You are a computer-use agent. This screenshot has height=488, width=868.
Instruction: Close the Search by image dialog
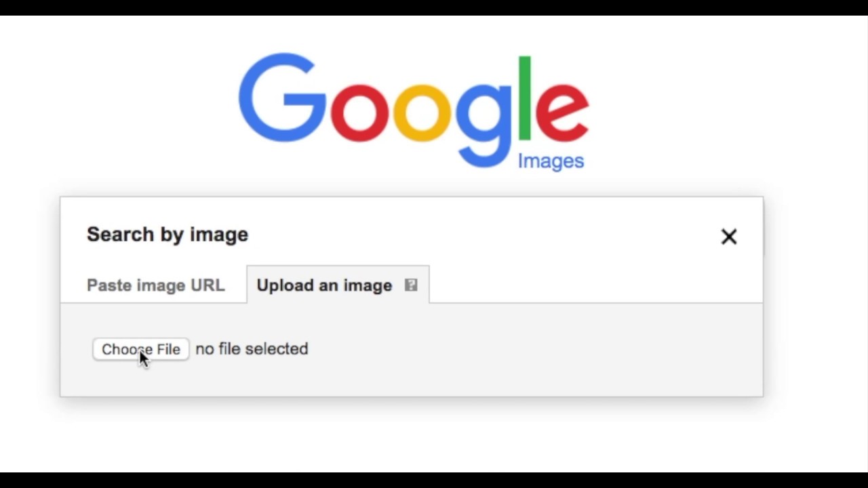coord(729,237)
